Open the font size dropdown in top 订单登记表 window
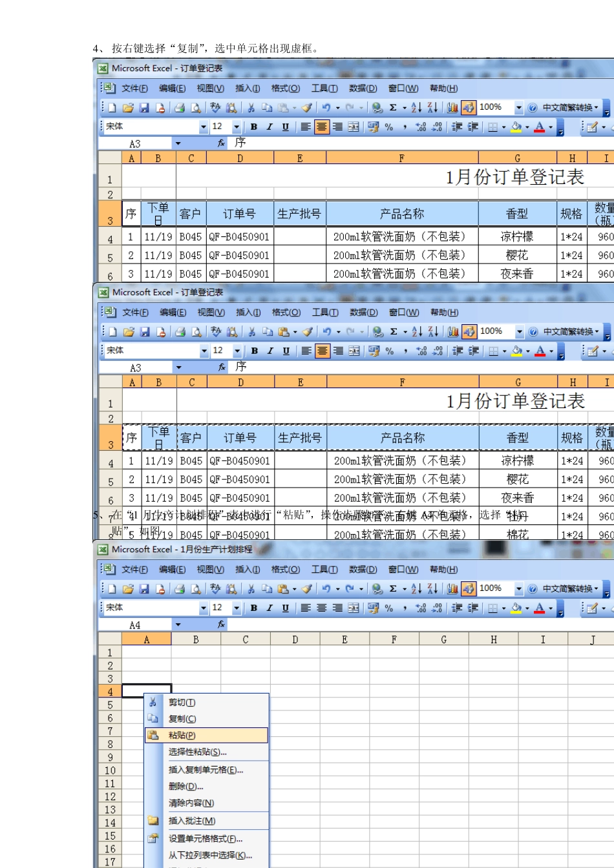This screenshot has width=614, height=868. (237, 127)
